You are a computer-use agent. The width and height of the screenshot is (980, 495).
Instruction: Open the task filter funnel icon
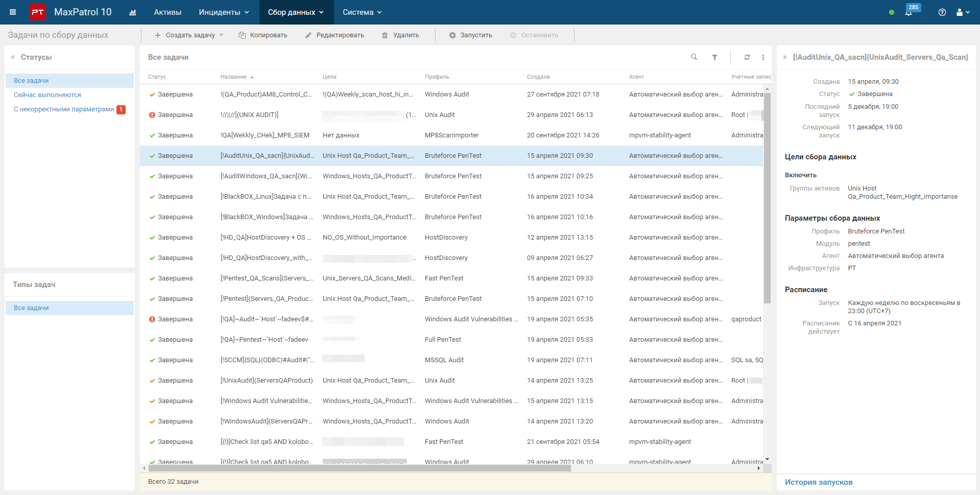pos(715,57)
